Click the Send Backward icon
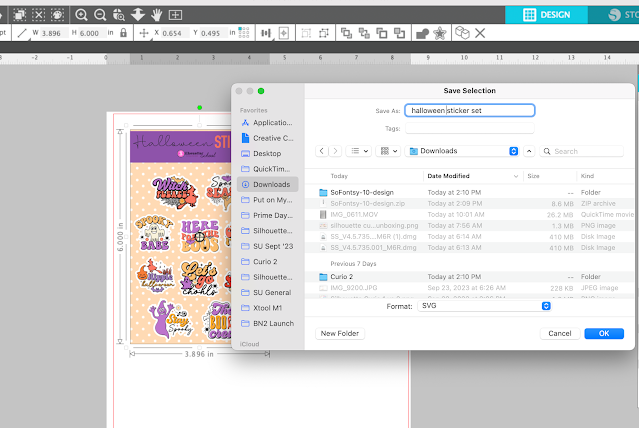This screenshot has height=428, width=639. click(399, 33)
